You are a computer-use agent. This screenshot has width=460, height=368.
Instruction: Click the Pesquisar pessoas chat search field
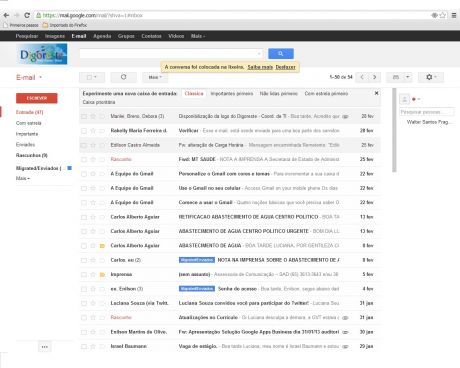coord(426,112)
